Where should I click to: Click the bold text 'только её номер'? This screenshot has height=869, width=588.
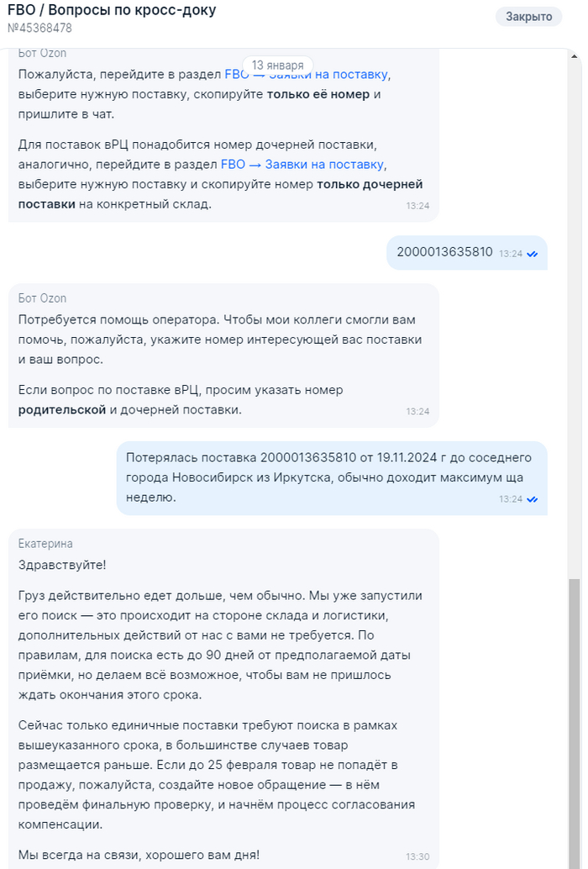click(x=318, y=94)
